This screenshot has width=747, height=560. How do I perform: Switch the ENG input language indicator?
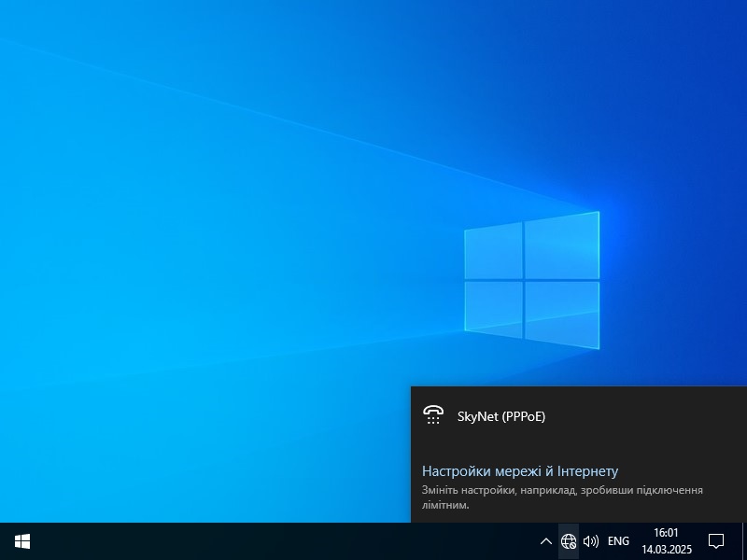pos(618,541)
